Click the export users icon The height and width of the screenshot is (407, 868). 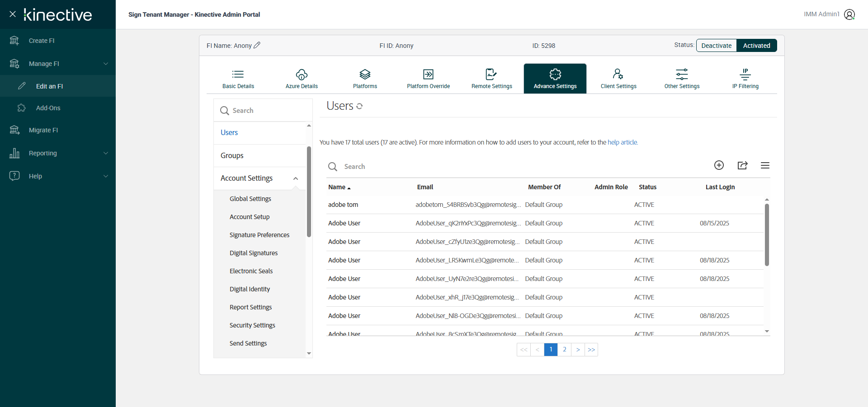742,165
